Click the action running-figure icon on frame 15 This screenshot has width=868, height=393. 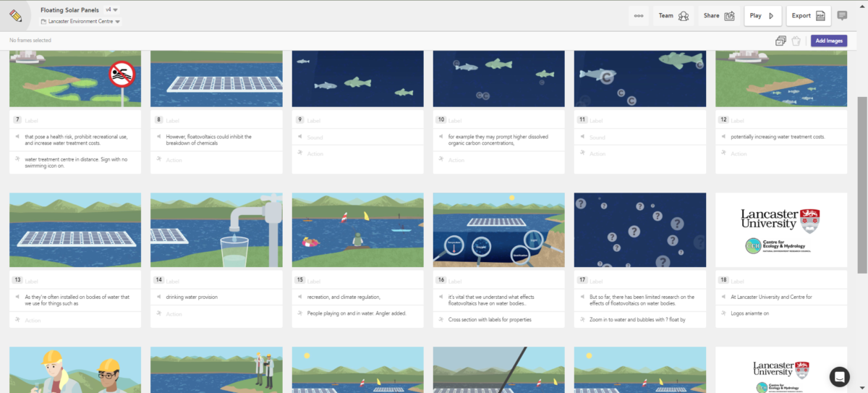300,313
